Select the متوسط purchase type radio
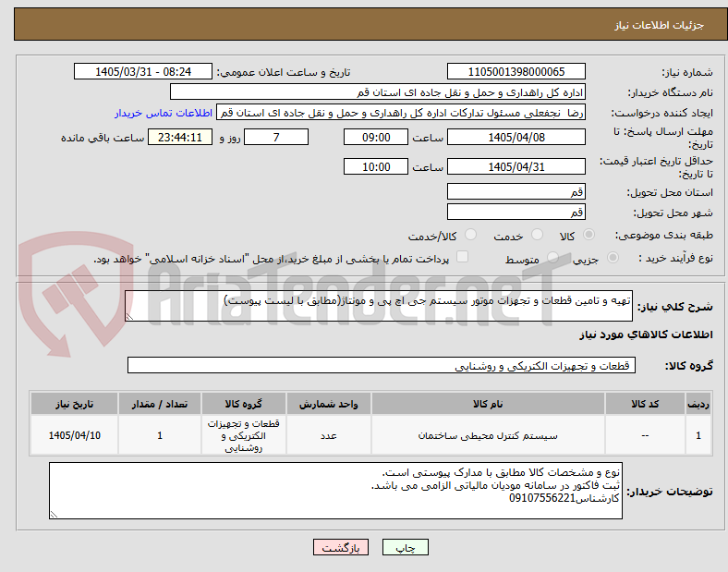728x572 pixels. (x=552, y=257)
